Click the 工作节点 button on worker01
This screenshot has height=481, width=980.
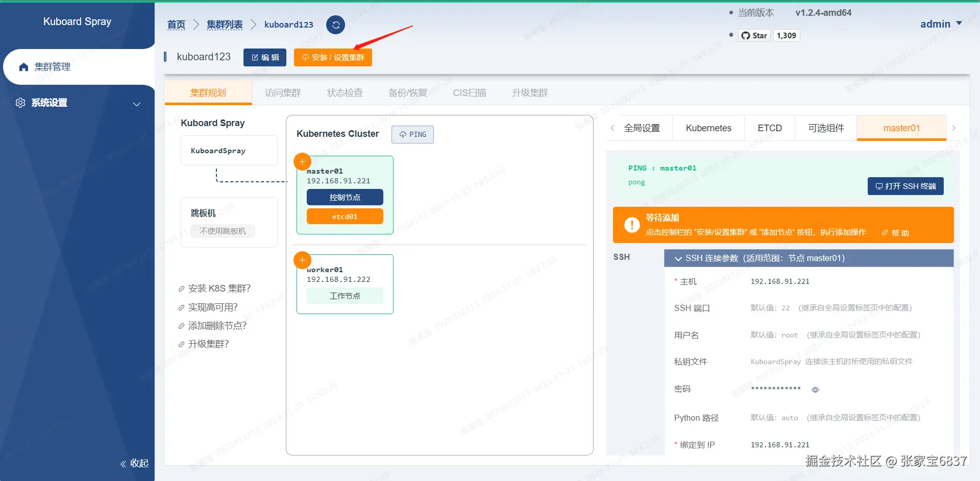coord(345,296)
